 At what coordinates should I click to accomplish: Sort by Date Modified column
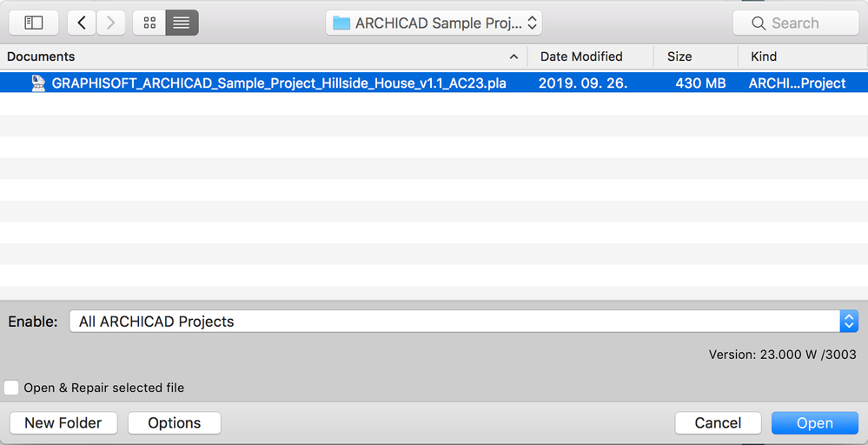coord(581,56)
